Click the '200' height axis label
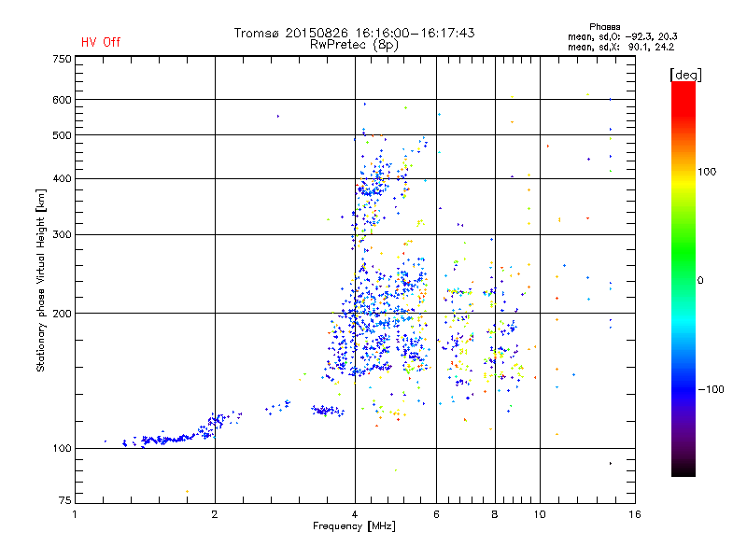The image size is (747, 560). point(62,314)
